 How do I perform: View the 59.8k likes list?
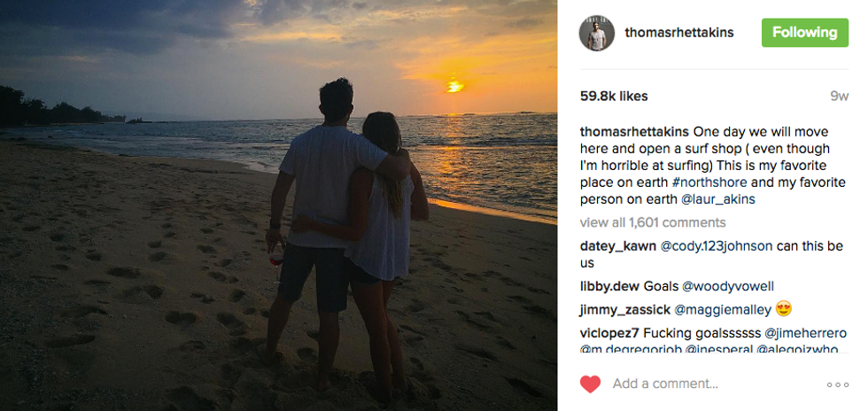click(614, 96)
